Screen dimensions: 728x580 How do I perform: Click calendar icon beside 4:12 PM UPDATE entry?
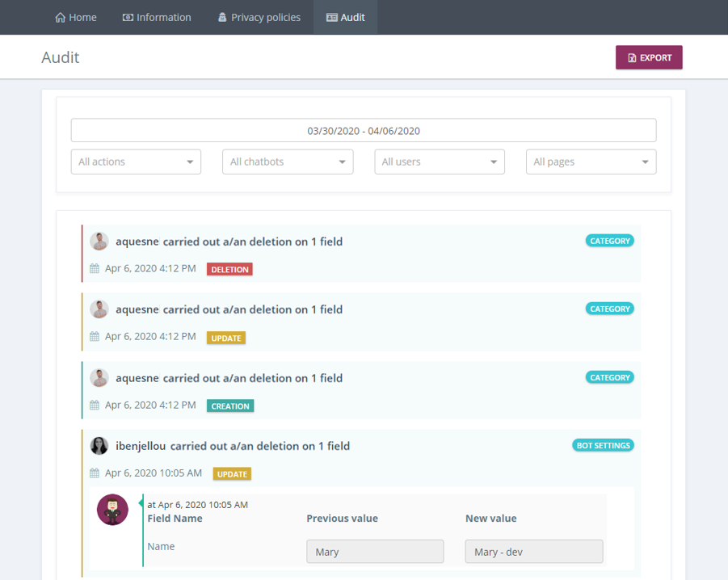pos(95,336)
